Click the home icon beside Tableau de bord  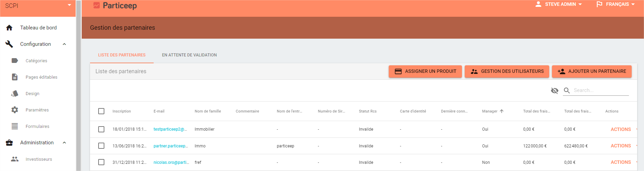tap(9, 28)
